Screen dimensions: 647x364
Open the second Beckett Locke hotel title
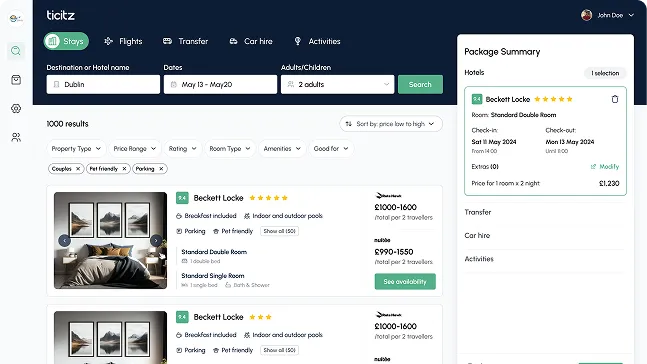coord(218,317)
